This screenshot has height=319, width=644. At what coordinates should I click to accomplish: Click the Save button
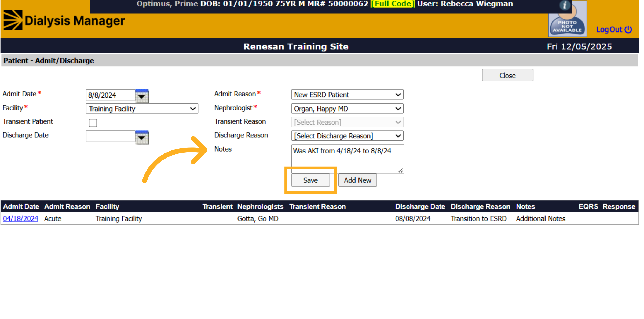point(310,180)
